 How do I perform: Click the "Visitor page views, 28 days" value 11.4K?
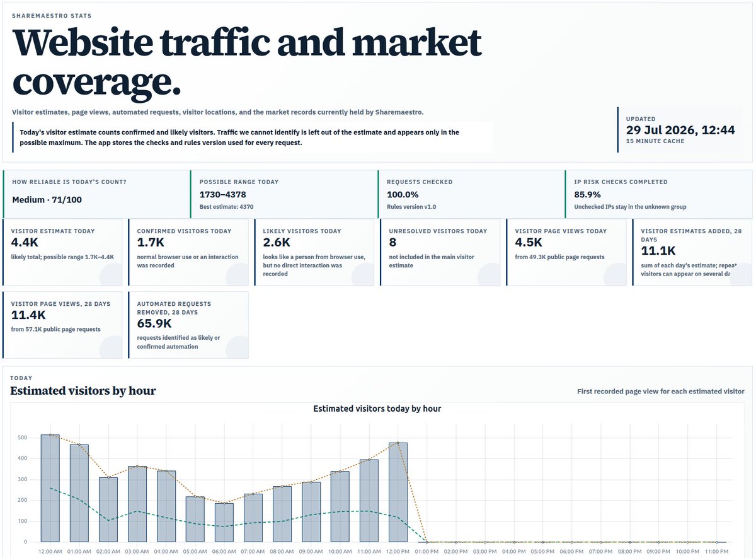pyautogui.click(x=28, y=315)
